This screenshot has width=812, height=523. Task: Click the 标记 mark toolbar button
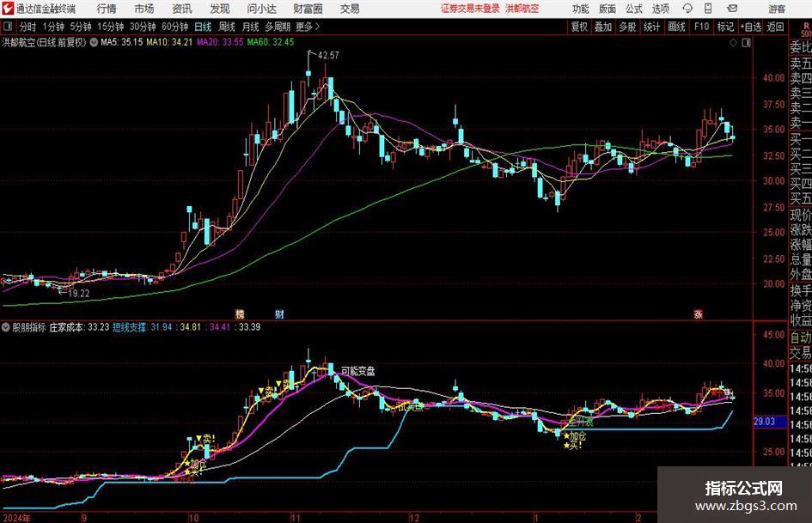coord(725,27)
